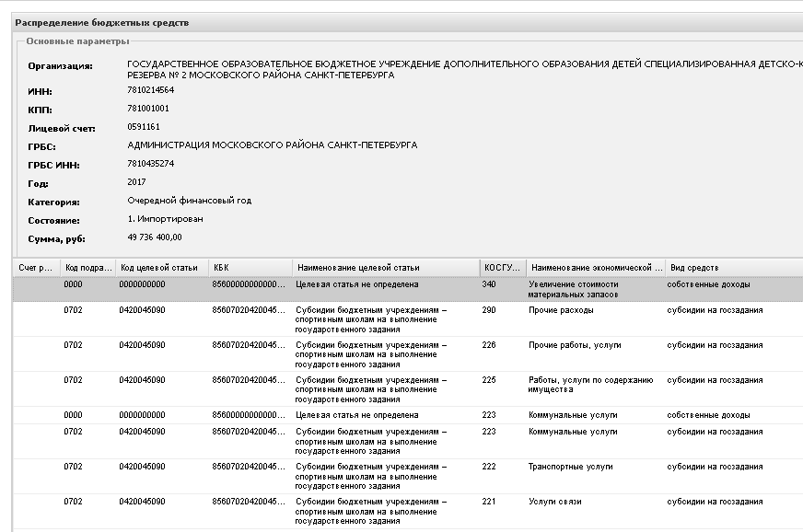Click sum value 49 736 400,00

tap(155, 237)
